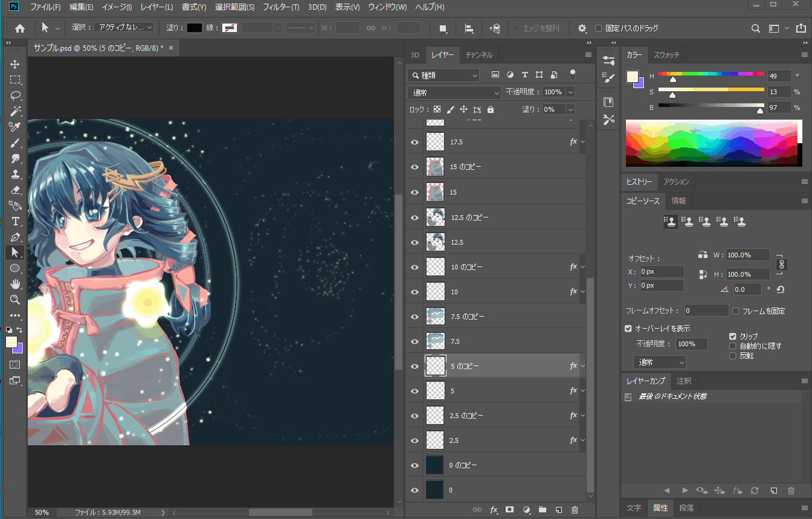Select the Move tool
This screenshot has height=519, width=812.
[x=15, y=64]
